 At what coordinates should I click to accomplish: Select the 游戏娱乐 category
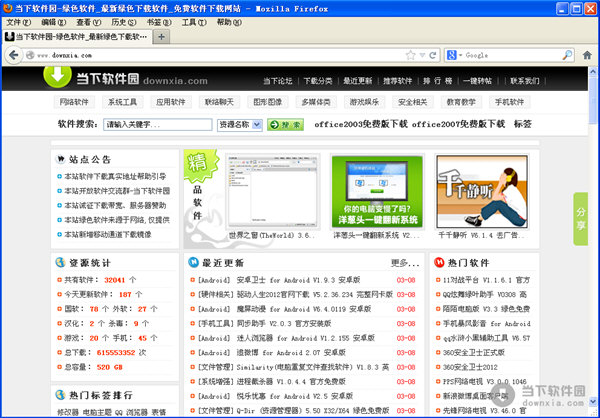(x=364, y=102)
